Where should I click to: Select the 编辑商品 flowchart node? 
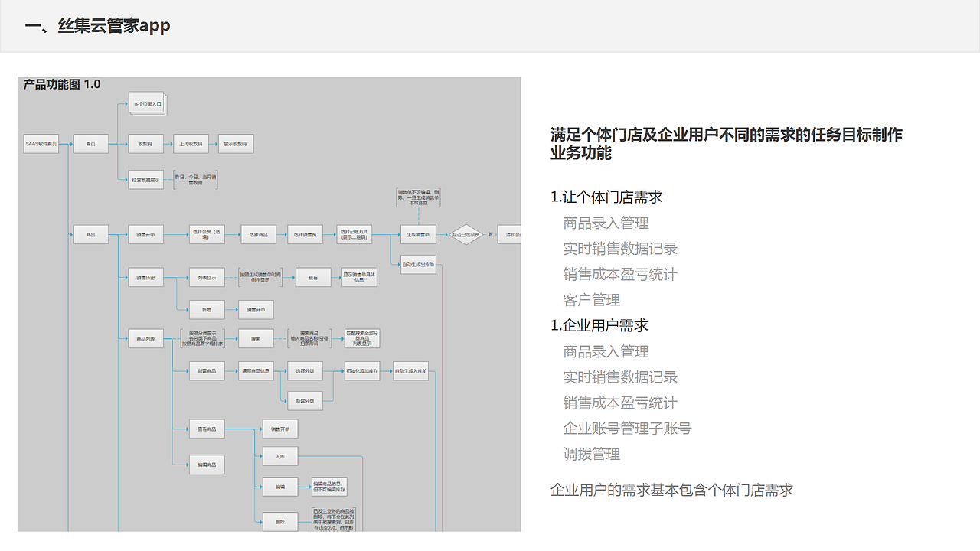tap(207, 465)
